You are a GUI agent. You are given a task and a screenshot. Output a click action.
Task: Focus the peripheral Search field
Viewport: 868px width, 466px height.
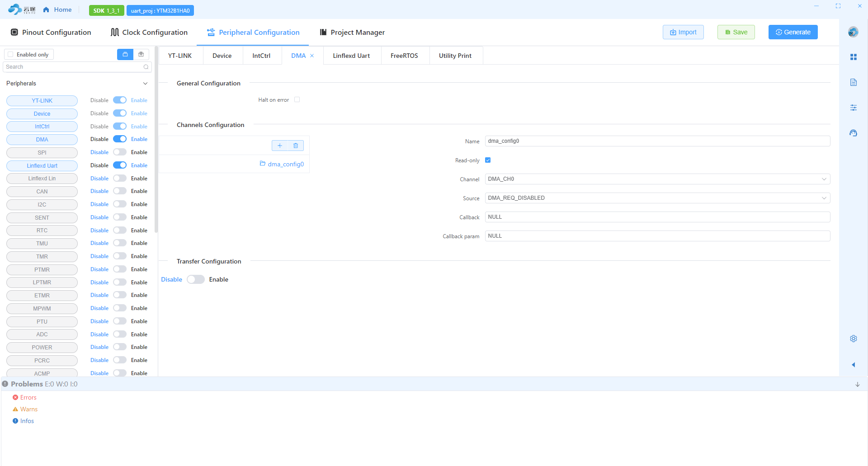(x=77, y=67)
